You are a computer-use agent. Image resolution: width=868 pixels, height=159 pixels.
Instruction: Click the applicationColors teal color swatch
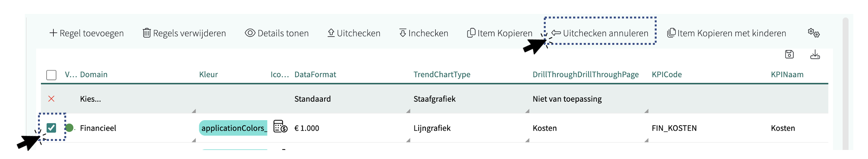click(233, 128)
